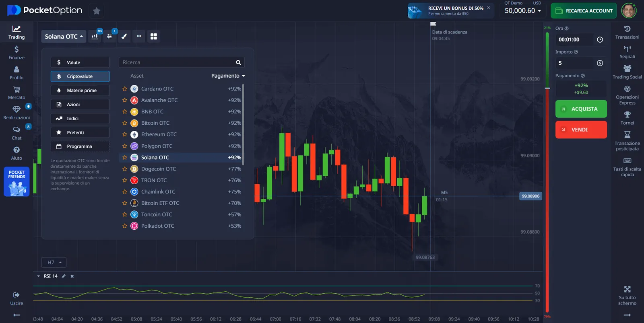The width and height of the screenshot is (644, 323).
Task: Select the drawing brush tool
Action: click(124, 37)
